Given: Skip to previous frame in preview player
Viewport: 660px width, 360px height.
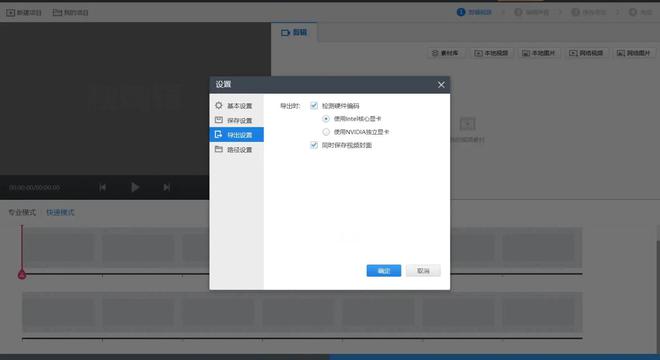Looking at the screenshot, I should coord(102,187).
